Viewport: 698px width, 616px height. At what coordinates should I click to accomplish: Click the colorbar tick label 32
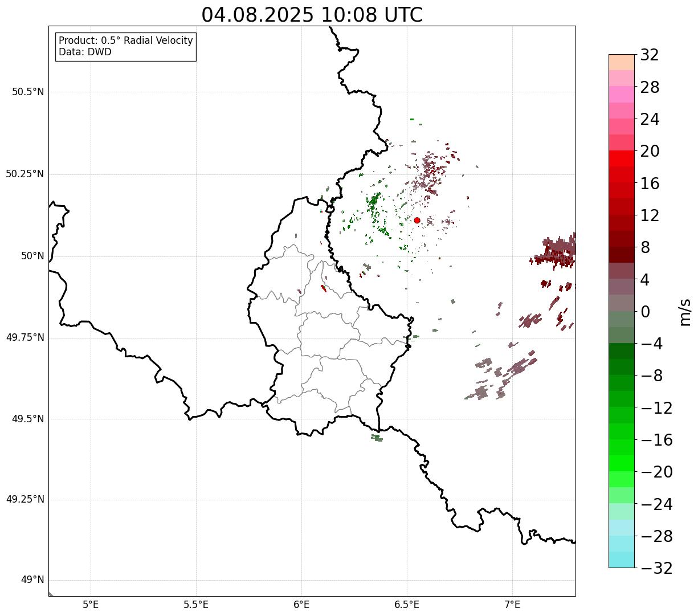pyautogui.click(x=650, y=55)
